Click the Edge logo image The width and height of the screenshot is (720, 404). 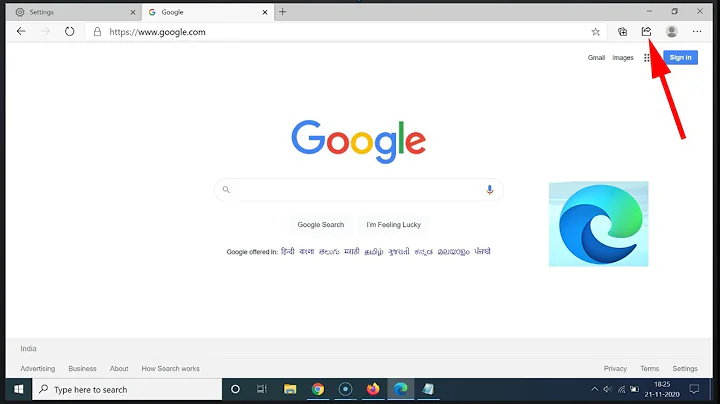coord(598,224)
